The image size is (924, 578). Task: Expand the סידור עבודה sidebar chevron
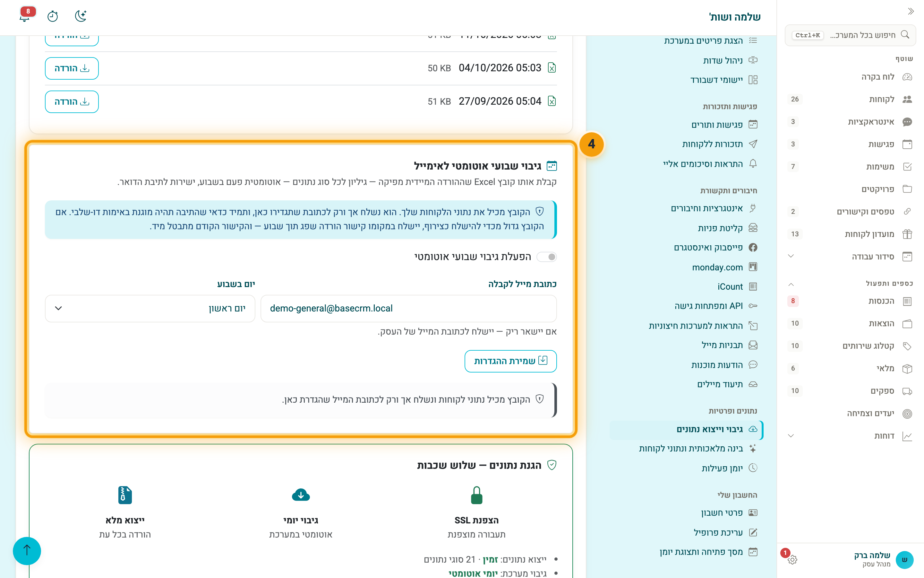click(x=791, y=256)
